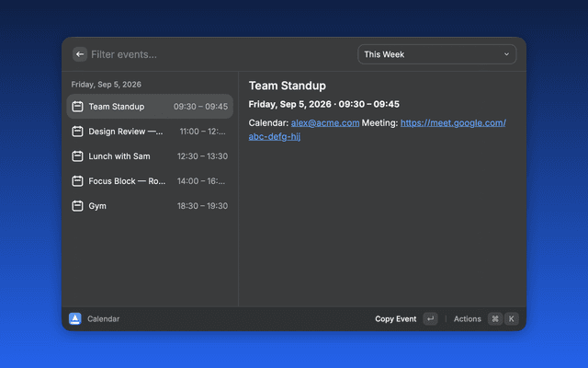The width and height of the screenshot is (588, 368).
Task: Click the Design Review calendar icon
Action: (x=77, y=132)
